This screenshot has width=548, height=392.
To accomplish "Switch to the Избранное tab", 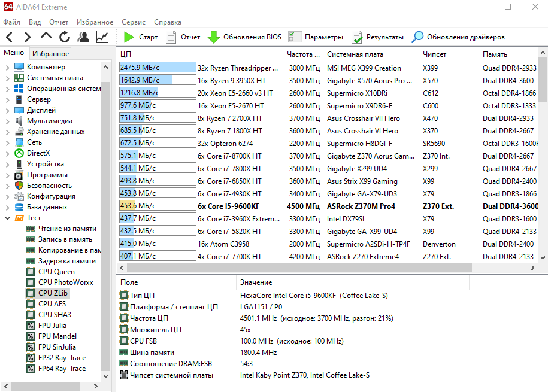I will pyautogui.click(x=50, y=54).
